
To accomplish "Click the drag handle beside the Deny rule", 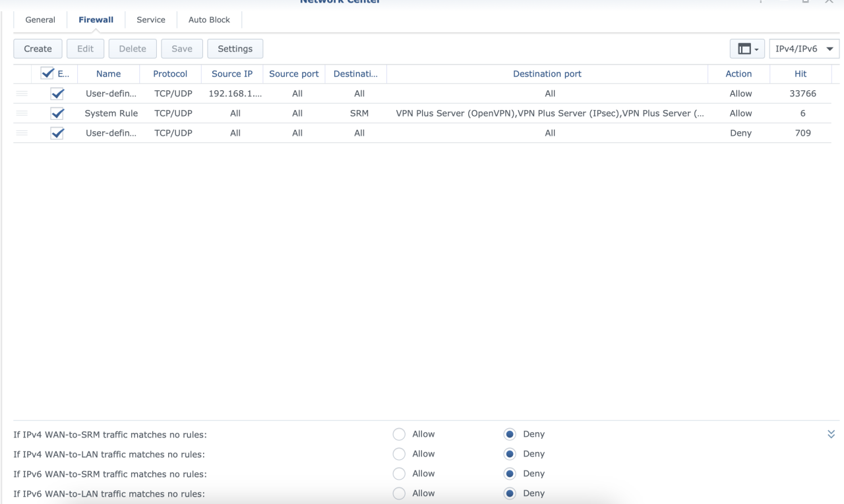I will [x=22, y=132].
